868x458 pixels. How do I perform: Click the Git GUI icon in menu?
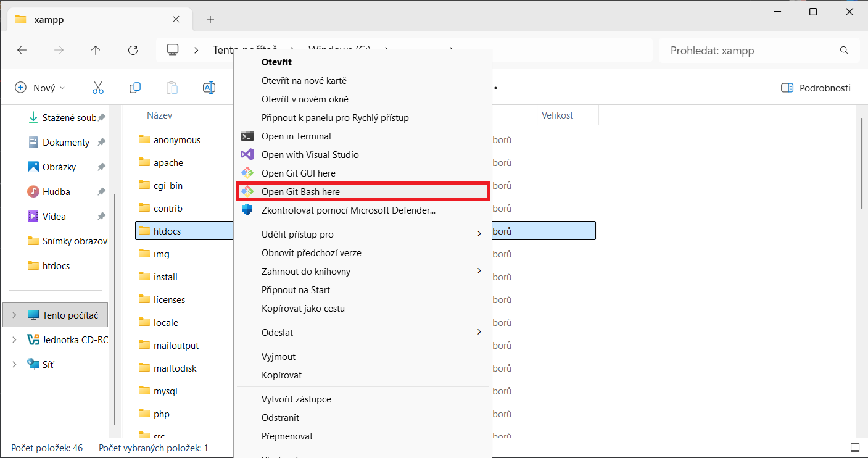tap(247, 173)
